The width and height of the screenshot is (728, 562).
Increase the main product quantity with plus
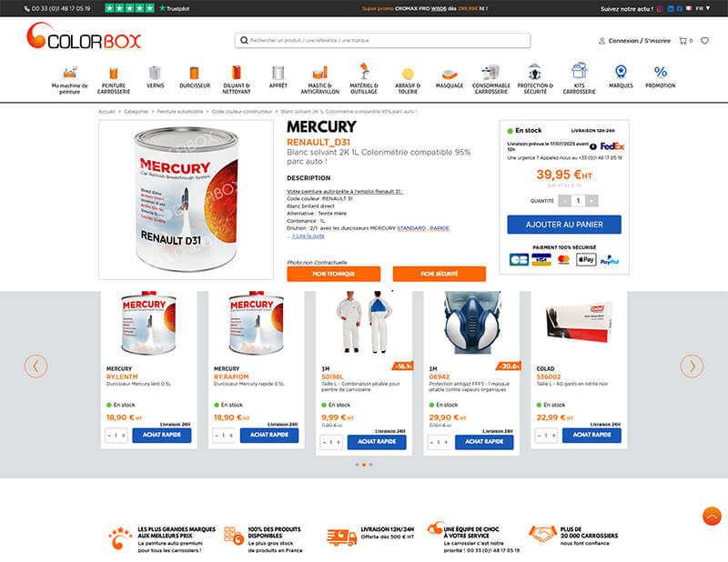click(x=591, y=201)
